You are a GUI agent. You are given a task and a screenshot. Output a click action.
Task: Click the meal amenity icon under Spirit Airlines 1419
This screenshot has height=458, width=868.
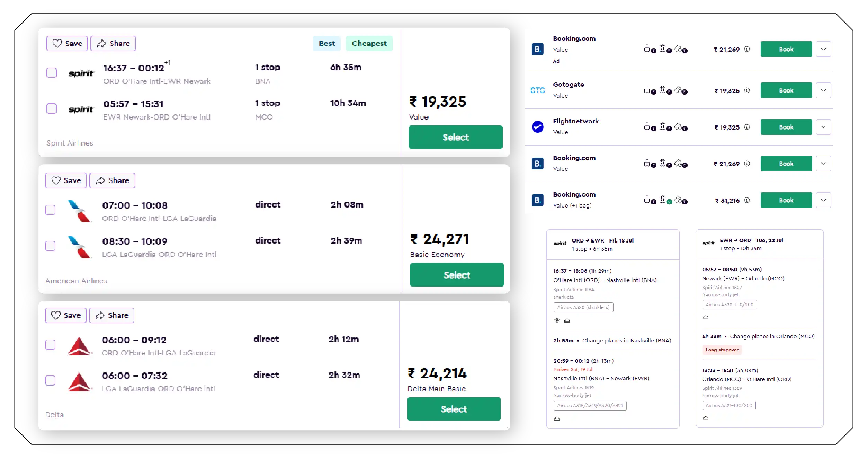(557, 419)
